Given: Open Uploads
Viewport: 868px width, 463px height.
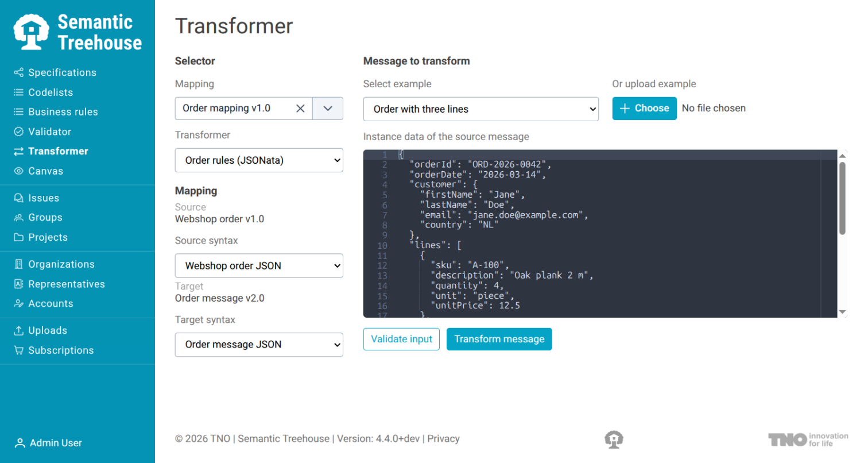Looking at the screenshot, I should (x=48, y=331).
